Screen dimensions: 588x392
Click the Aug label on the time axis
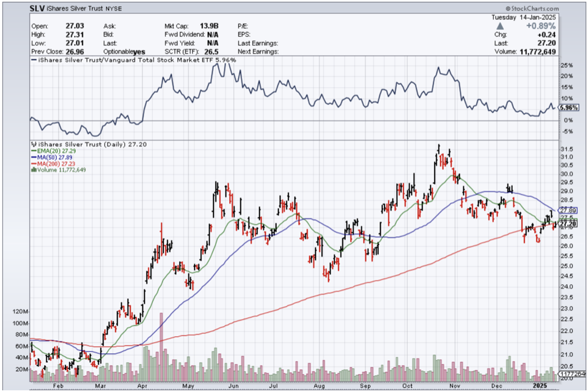[320, 386]
